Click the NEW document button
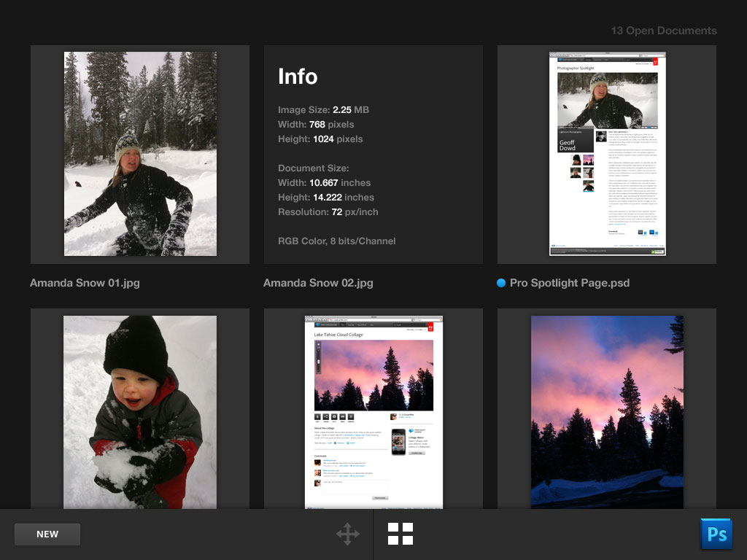The height and width of the screenshot is (560, 747). pyautogui.click(x=47, y=534)
